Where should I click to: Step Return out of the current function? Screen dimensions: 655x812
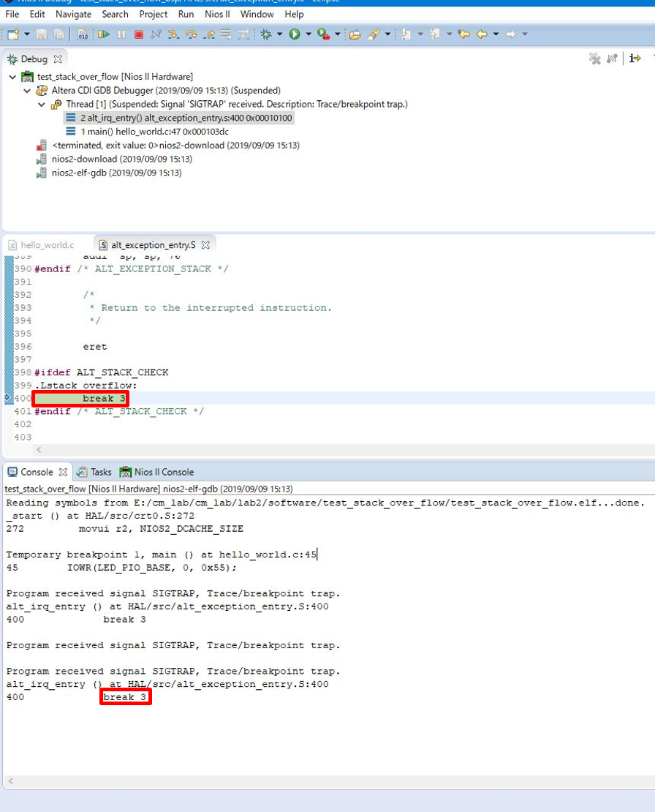tap(210, 34)
